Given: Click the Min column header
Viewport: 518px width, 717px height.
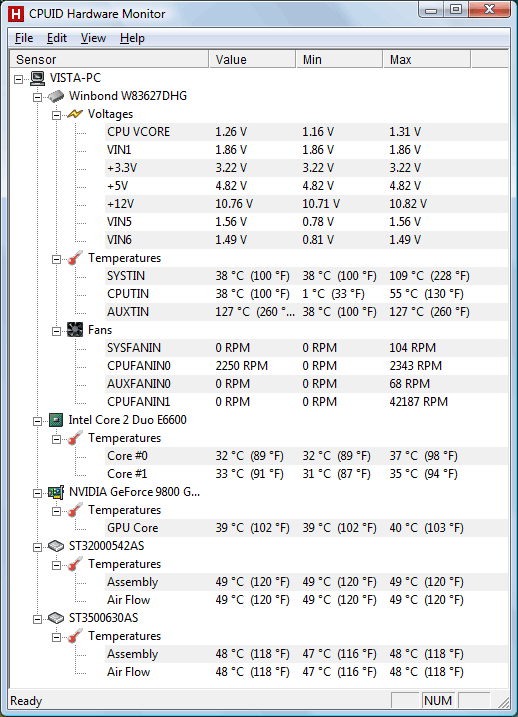Looking at the screenshot, I should click(339, 59).
